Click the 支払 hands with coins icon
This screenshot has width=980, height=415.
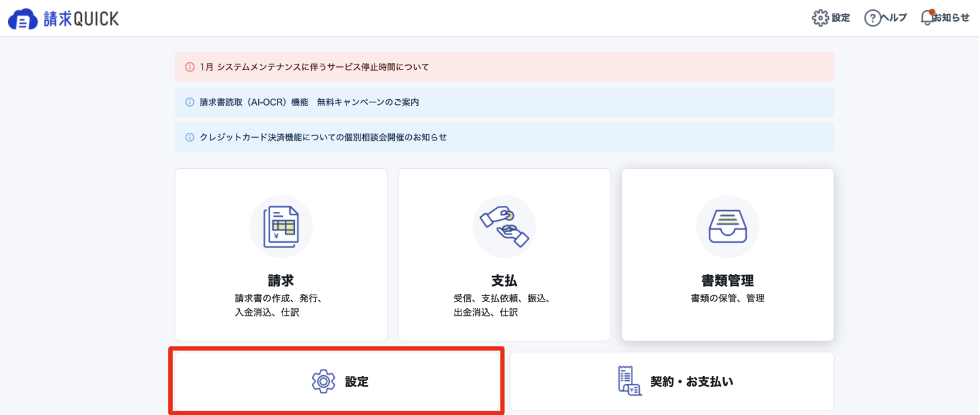pos(504,226)
